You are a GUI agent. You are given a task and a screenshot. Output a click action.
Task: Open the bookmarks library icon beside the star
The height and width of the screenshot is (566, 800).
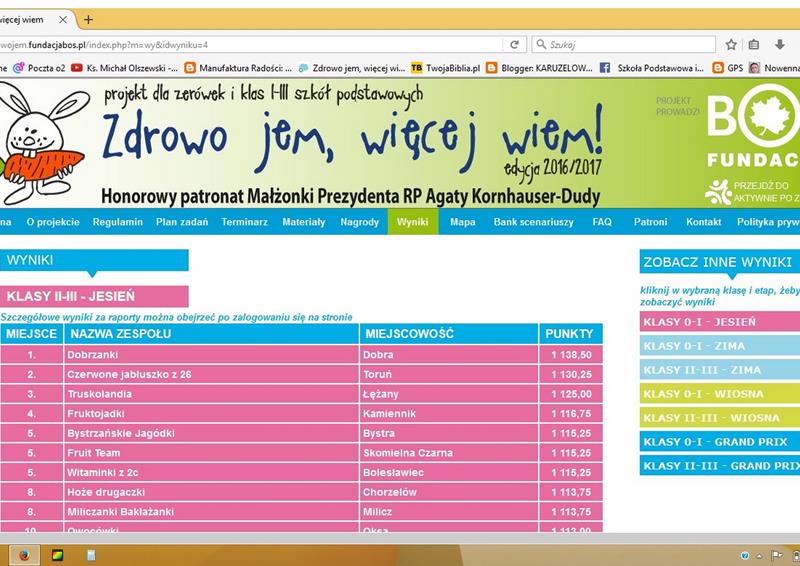coord(754,45)
